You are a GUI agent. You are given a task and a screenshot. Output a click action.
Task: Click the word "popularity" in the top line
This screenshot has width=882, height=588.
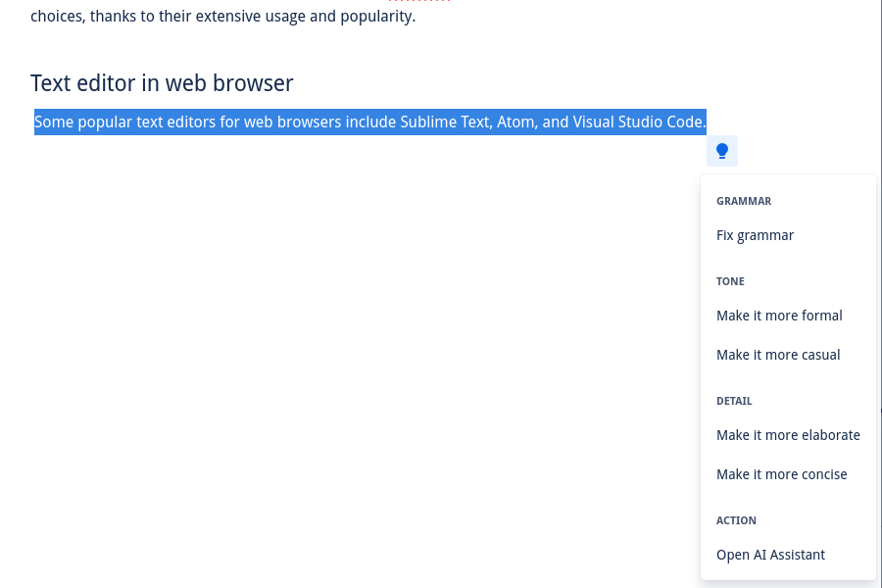coord(375,17)
